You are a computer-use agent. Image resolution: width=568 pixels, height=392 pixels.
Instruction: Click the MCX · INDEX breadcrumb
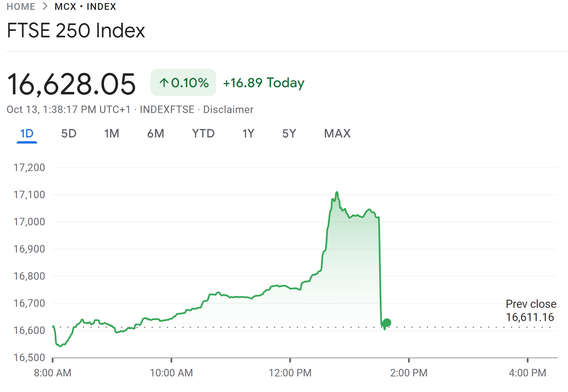[85, 7]
